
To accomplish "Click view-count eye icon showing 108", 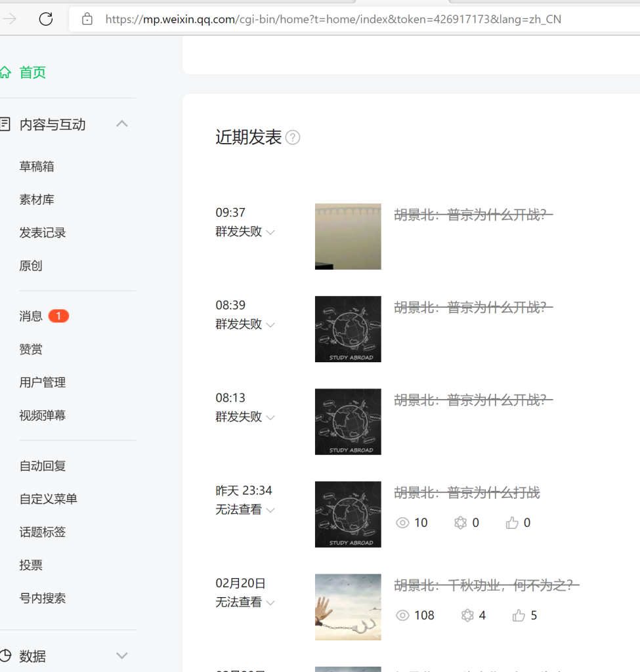I will click(402, 616).
